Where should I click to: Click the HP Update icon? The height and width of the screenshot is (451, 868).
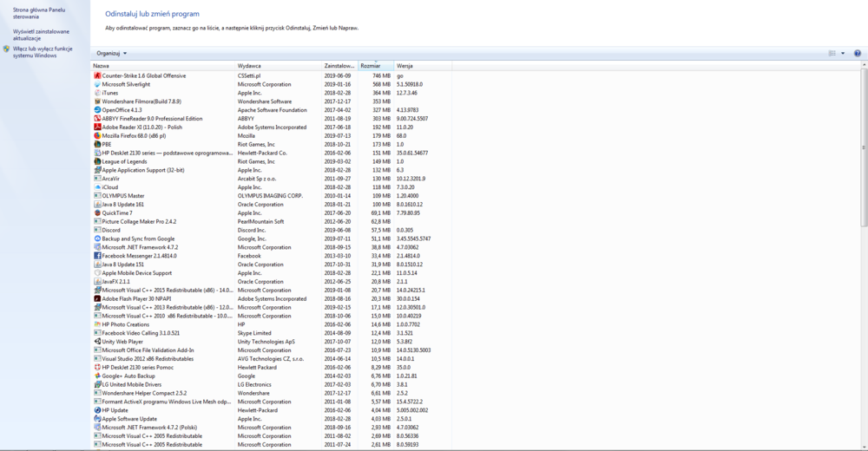[97, 410]
